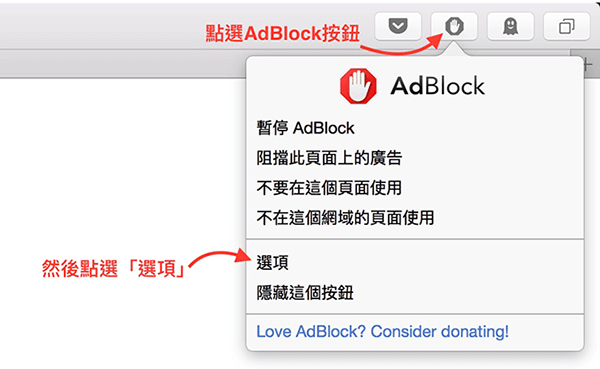Click the red 然後點選「選項」 annotation text
Image resolution: width=600 pixels, height=369 pixels.
click(x=114, y=268)
